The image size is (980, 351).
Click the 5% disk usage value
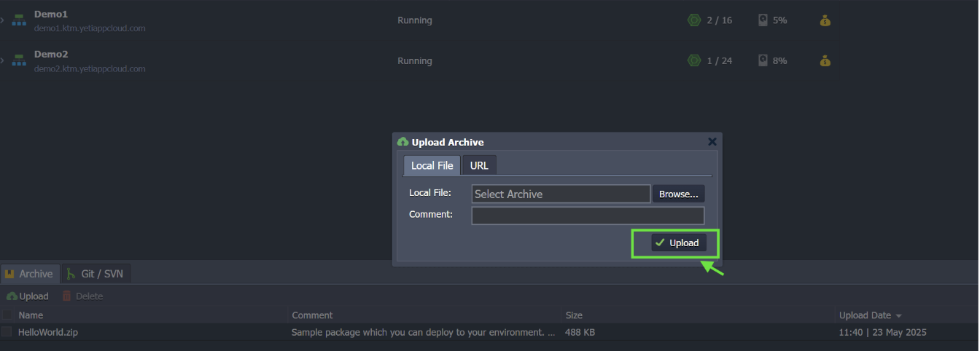pos(780,20)
